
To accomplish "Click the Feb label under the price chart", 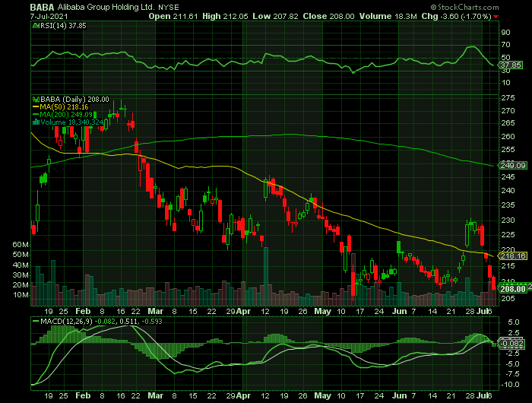I will click(83, 311).
